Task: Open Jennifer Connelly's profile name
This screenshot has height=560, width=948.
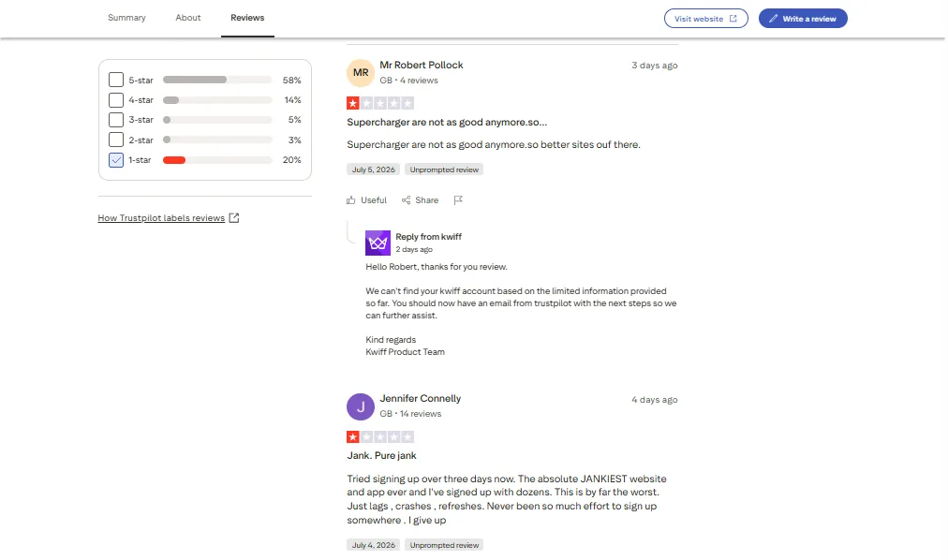Action: tap(421, 398)
